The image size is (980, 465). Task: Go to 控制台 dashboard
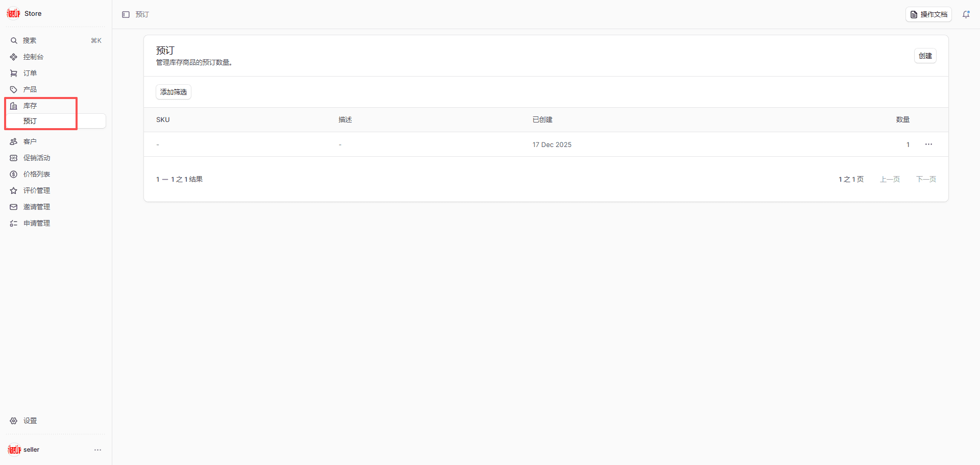[33, 57]
